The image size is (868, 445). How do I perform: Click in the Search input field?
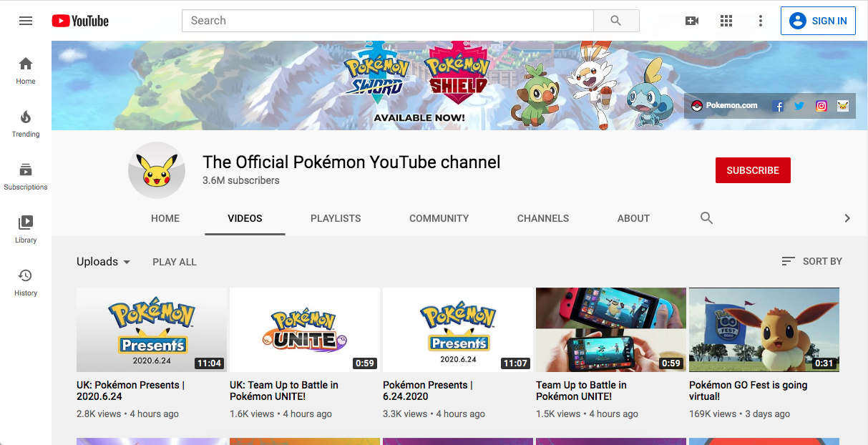pyautogui.click(x=388, y=21)
